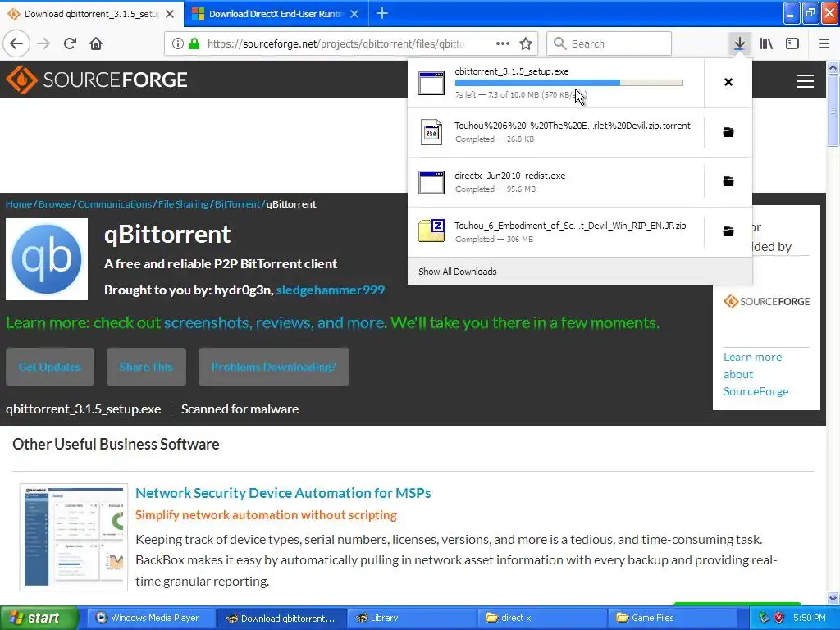This screenshot has width=840, height=630.
Task: Reload the current page
Action: point(70,43)
